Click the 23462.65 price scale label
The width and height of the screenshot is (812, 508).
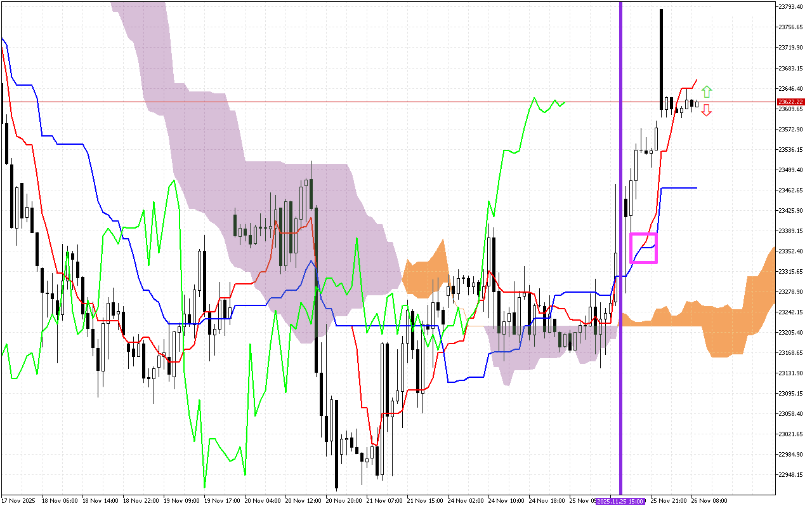(790, 190)
